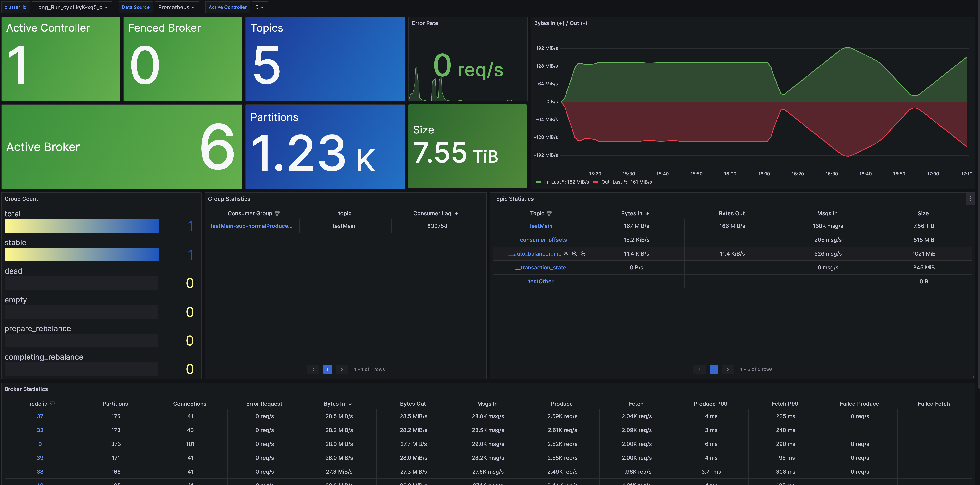The image size is (980, 485).
Task: Open the Topic Statistics panel three-dot menu
Action: pos(970,199)
